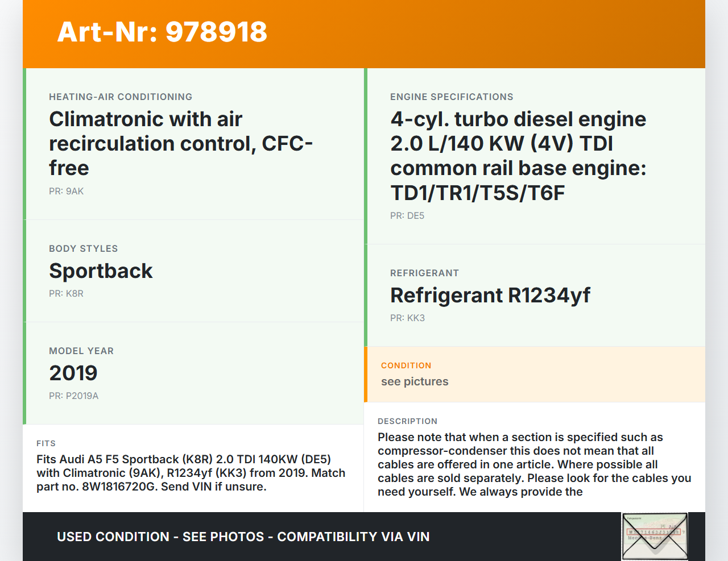Click the Refrigerant R1234yf heading
Viewport: 728px width, 561px height.
coord(490,295)
